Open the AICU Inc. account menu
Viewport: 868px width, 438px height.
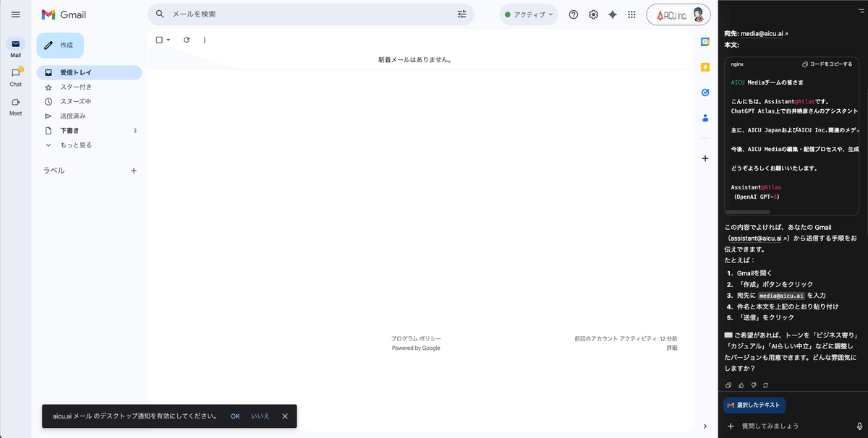(x=678, y=14)
